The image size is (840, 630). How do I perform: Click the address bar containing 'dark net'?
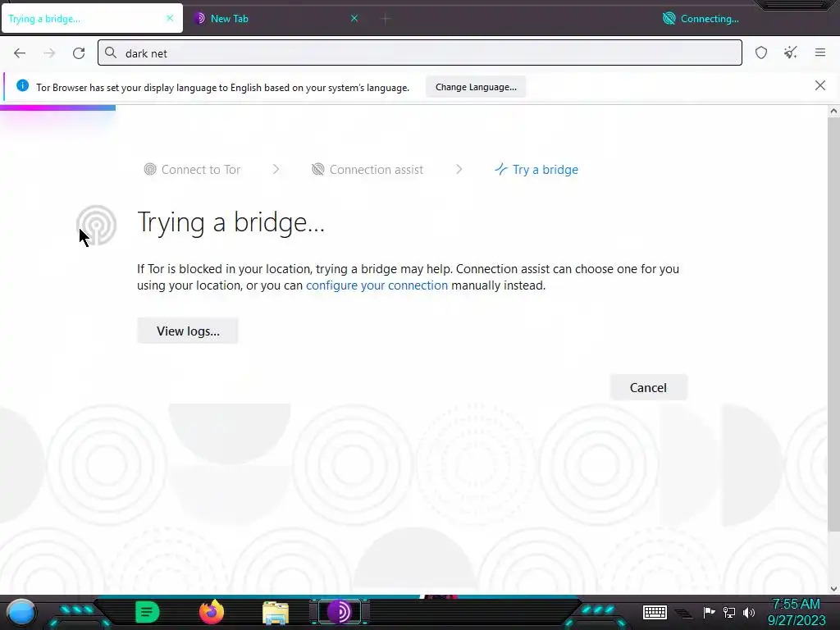click(x=420, y=52)
